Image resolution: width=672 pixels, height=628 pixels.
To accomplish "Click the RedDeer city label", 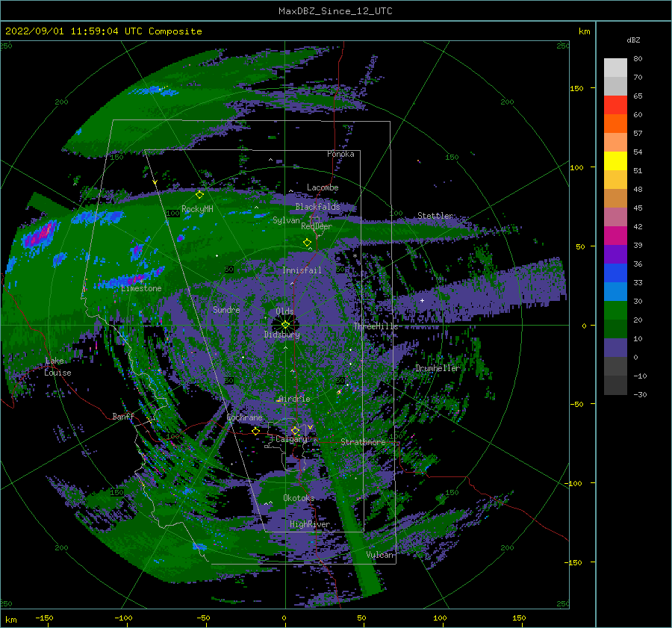I will (x=317, y=226).
